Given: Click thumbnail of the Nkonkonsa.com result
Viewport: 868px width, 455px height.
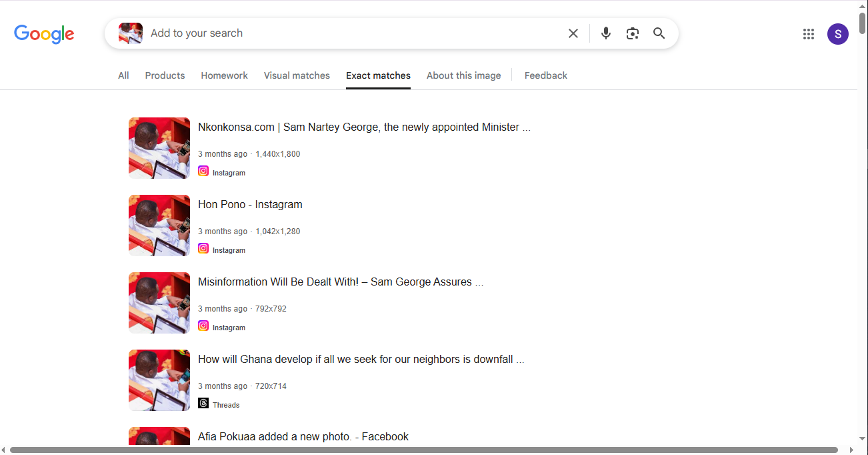Looking at the screenshot, I should pyautogui.click(x=159, y=148).
